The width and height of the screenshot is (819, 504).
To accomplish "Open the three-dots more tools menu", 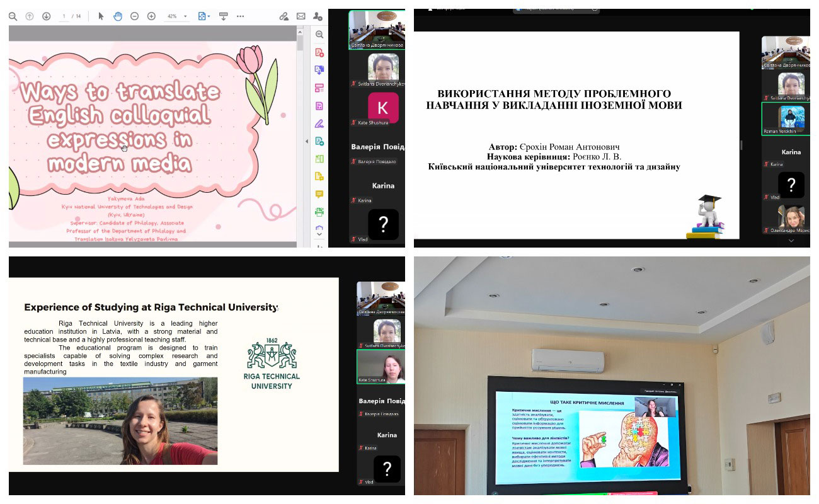I will point(240,16).
